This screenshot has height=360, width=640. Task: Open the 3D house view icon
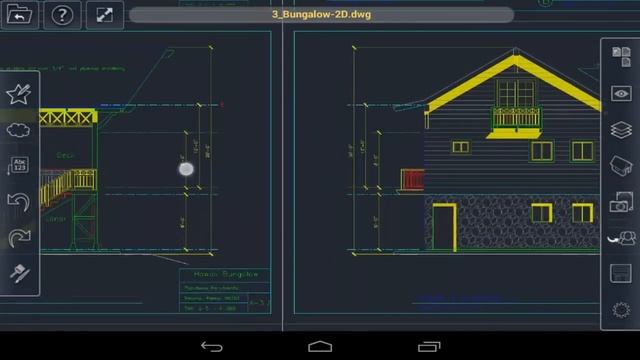click(x=621, y=166)
